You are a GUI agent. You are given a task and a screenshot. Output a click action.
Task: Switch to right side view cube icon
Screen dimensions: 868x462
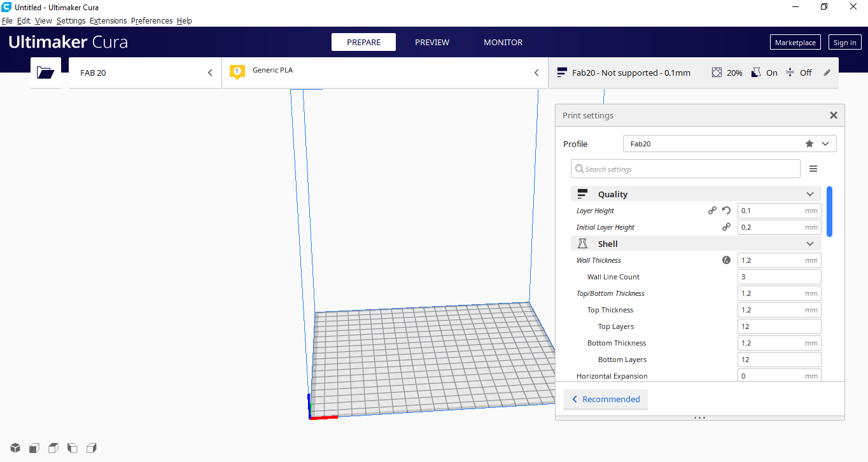(92, 448)
